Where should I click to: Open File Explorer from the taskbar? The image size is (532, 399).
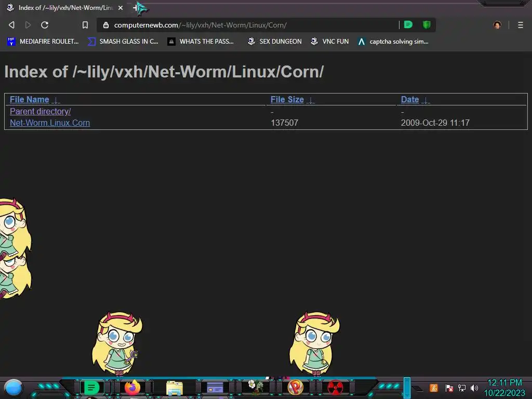click(175, 388)
